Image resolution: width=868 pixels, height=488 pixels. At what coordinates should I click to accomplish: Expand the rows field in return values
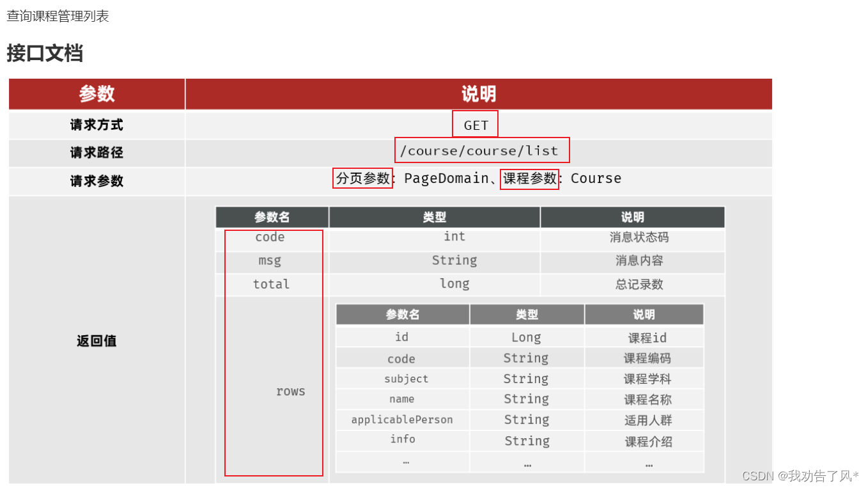click(291, 391)
